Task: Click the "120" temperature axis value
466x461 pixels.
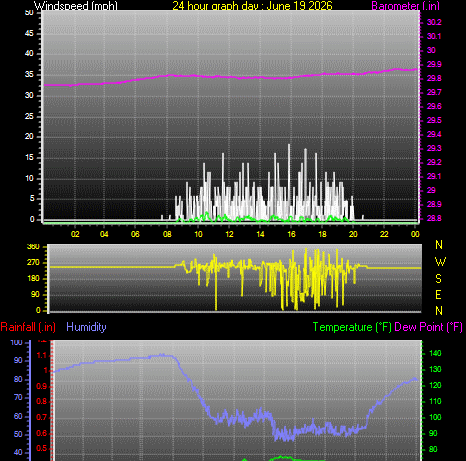Action: tap(435, 385)
